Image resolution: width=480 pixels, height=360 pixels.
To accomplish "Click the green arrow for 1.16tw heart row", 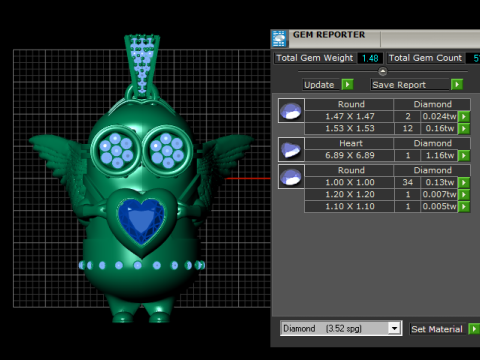I will click(464, 155).
